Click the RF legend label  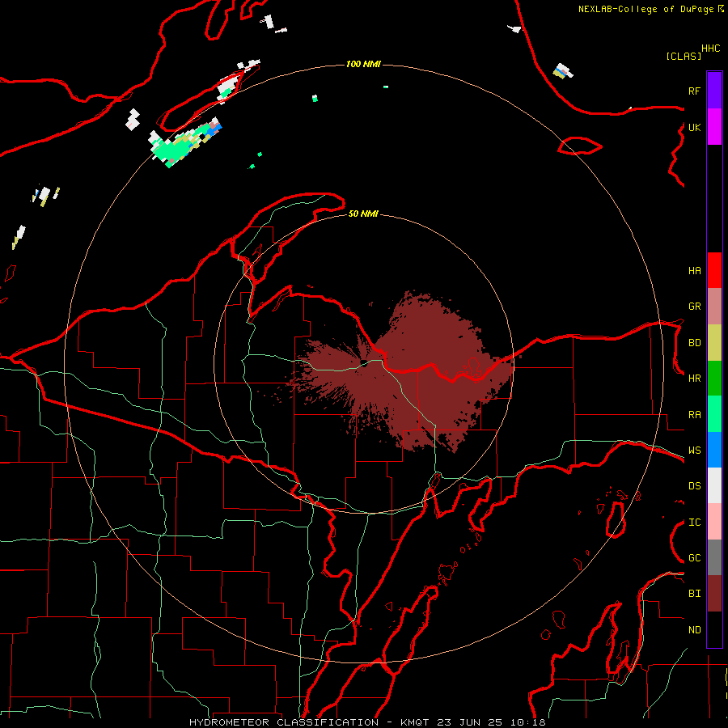point(694,91)
